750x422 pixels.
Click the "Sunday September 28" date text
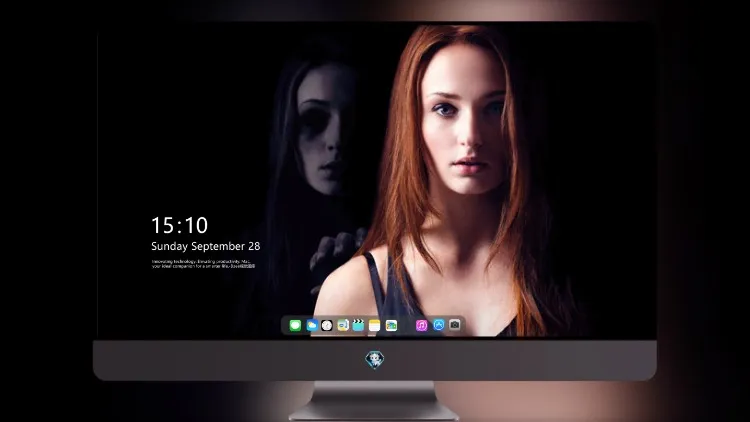[x=206, y=246]
